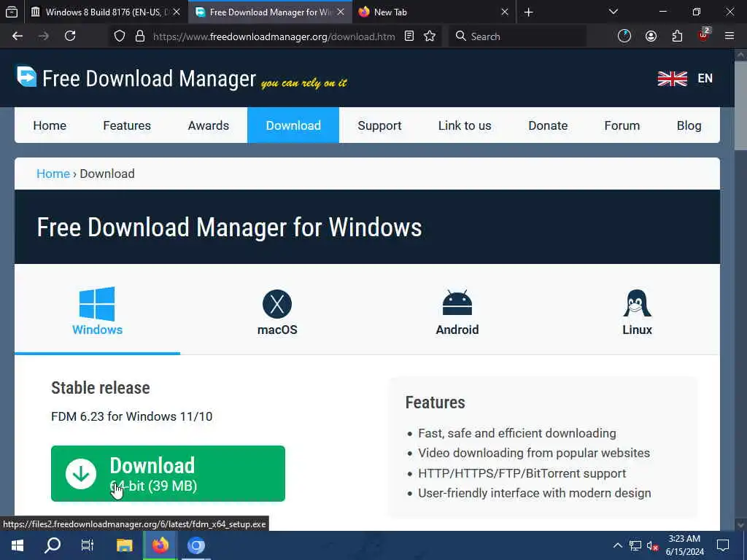747x560 pixels.
Task: Open the Link to us menu item
Action: 465,125
